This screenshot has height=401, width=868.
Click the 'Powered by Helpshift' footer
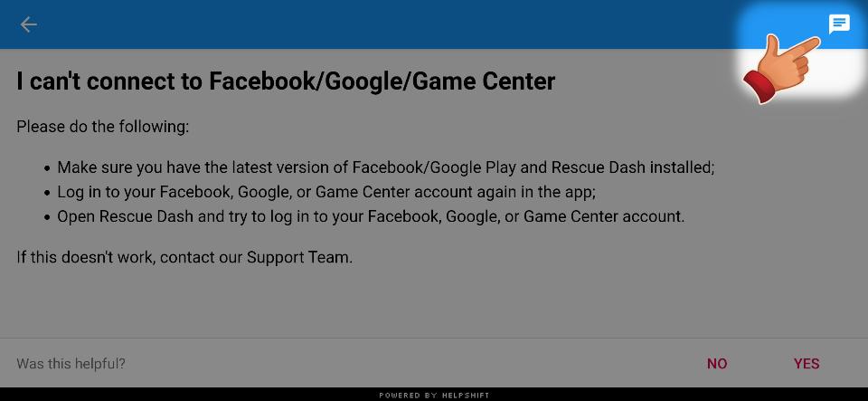click(434, 396)
